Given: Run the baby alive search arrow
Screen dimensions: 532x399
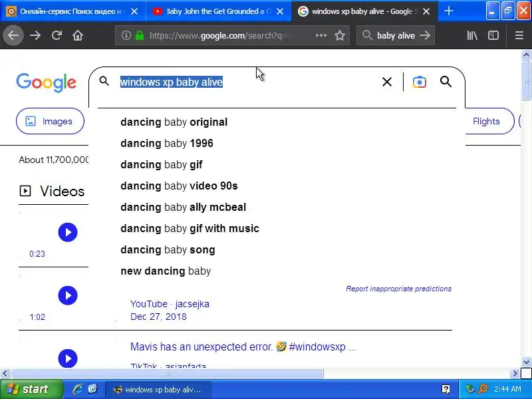Looking at the screenshot, I should (x=425, y=35).
